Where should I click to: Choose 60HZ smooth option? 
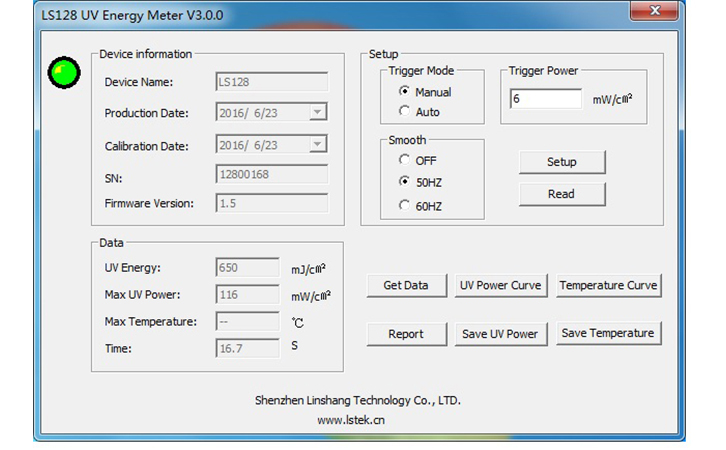pyautogui.click(x=405, y=206)
